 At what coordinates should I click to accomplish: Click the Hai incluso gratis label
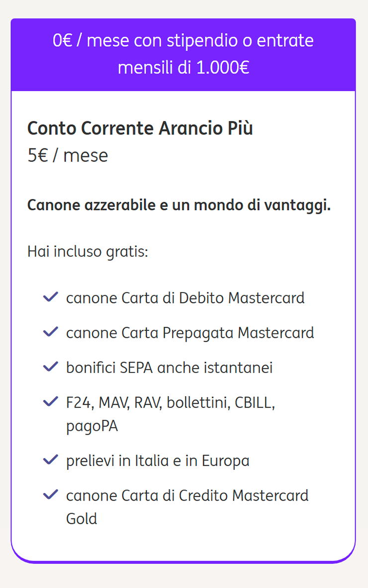[x=88, y=252]
